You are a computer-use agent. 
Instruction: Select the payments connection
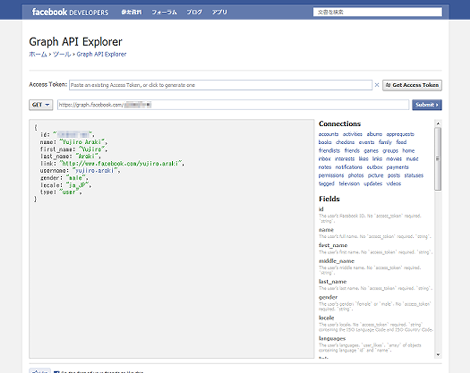[x=398, y=167]
